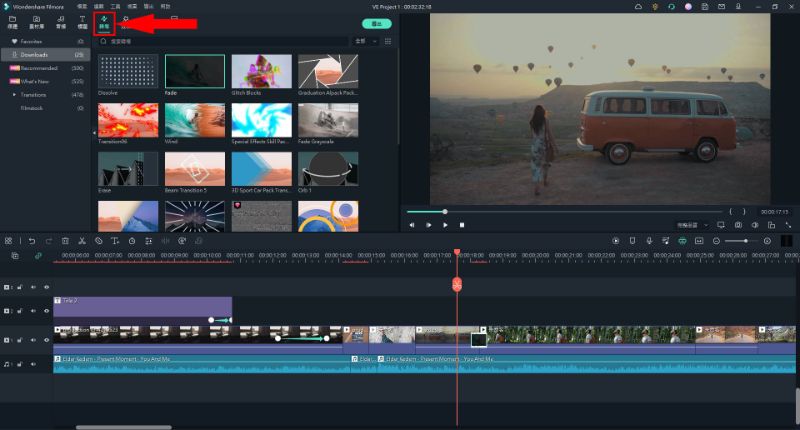Open cloud storage icon in title bar
The image size is (800, 430).
pos(638,7)
